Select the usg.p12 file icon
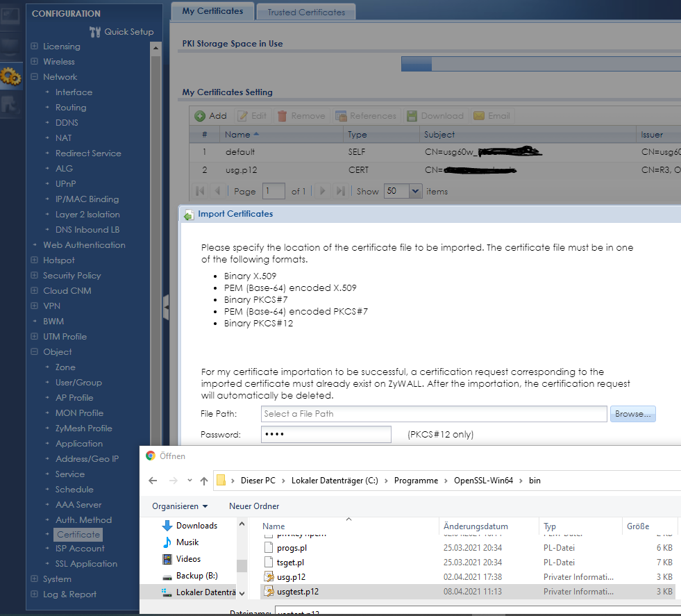 pyautogui.click(x=271, y=576)
